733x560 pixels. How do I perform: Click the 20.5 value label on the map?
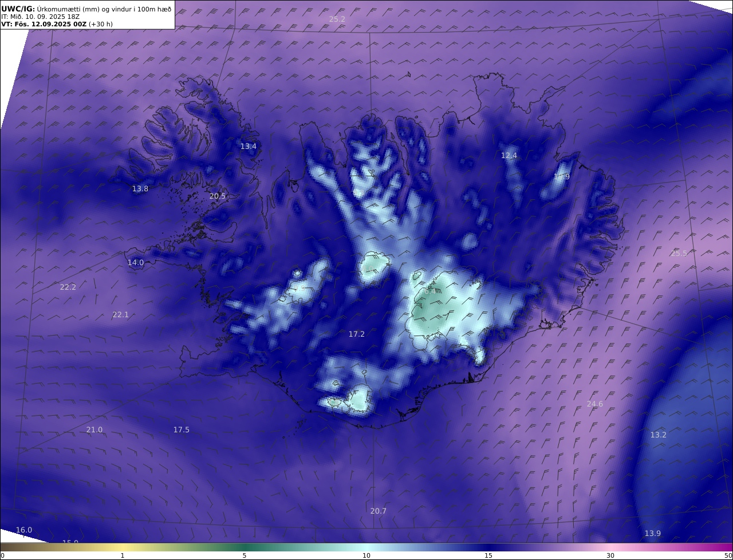click(x=217, y=196)
